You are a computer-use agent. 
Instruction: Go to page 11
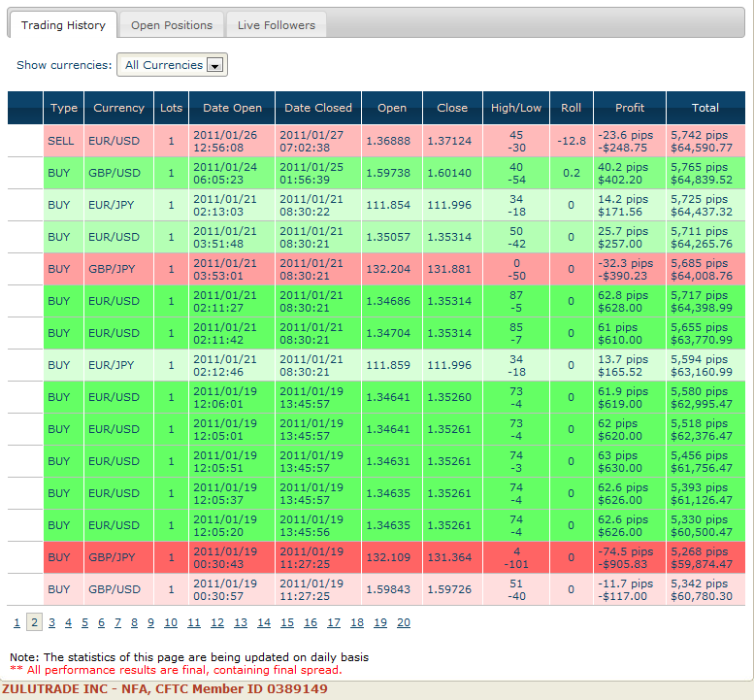194,622
